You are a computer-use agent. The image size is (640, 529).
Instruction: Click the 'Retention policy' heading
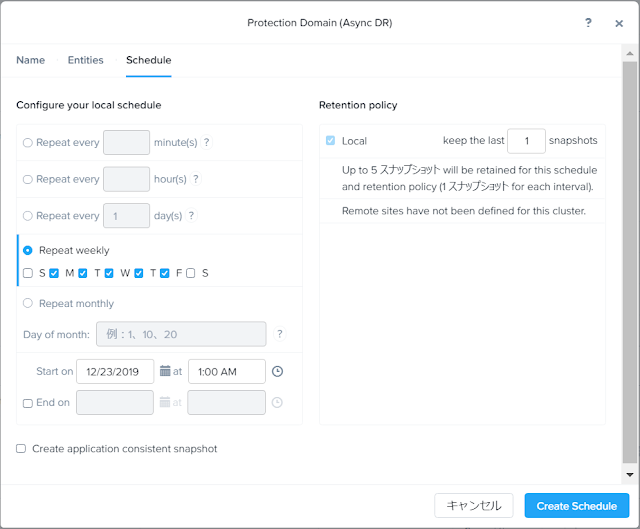[358, 105]
